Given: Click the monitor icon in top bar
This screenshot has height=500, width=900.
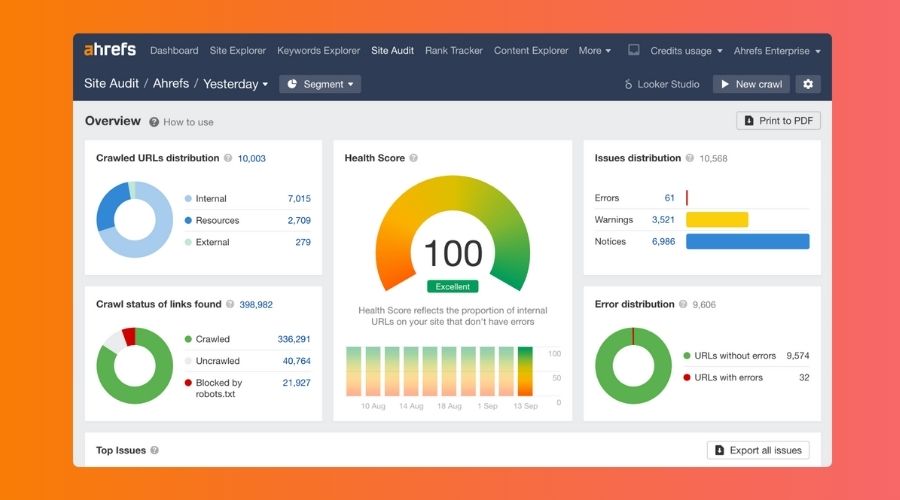Looking at the screenshot, I should 634,51.
